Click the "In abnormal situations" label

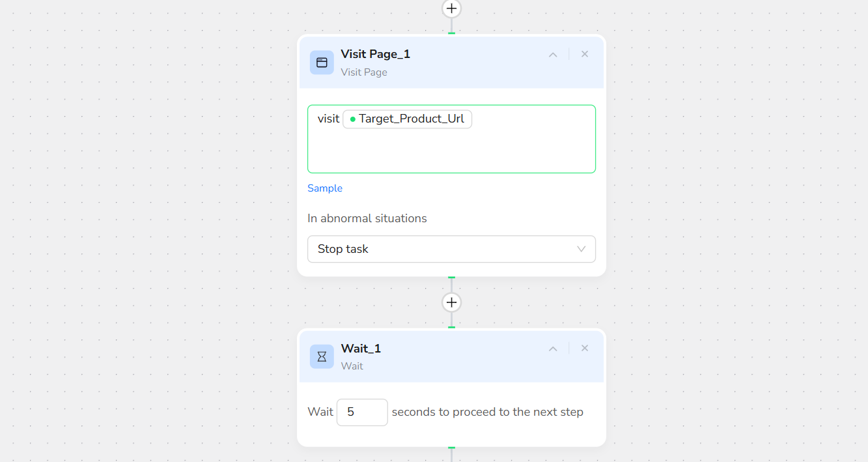pyautogui.click(x=367, y=218)
